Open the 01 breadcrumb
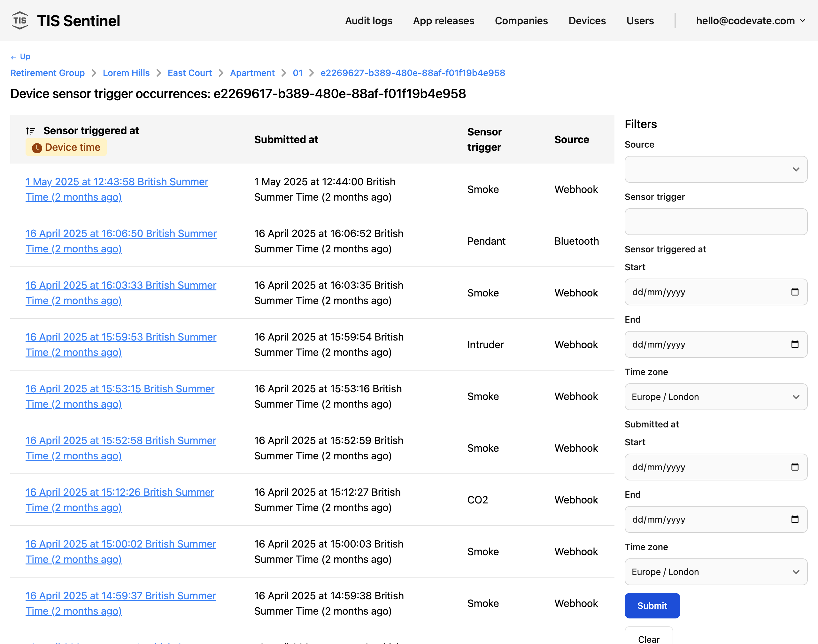The width and height of the screenshot is (818, 644). point(297,73)
